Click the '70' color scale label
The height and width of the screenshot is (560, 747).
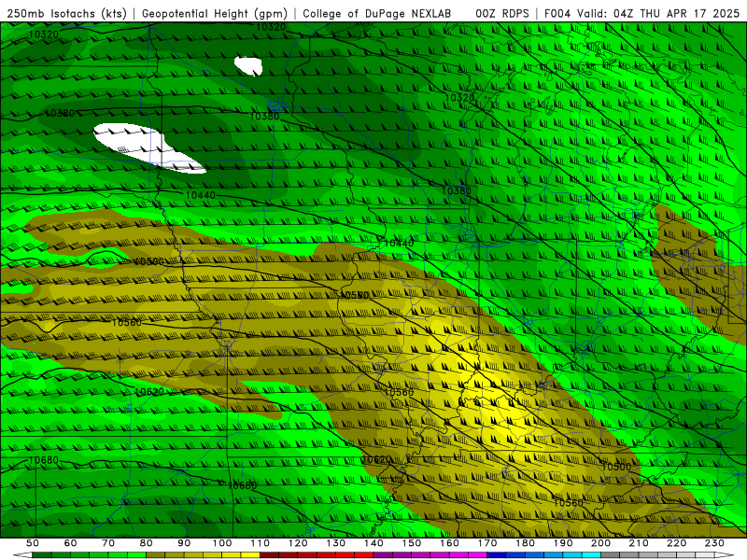[x=108, y=543]
